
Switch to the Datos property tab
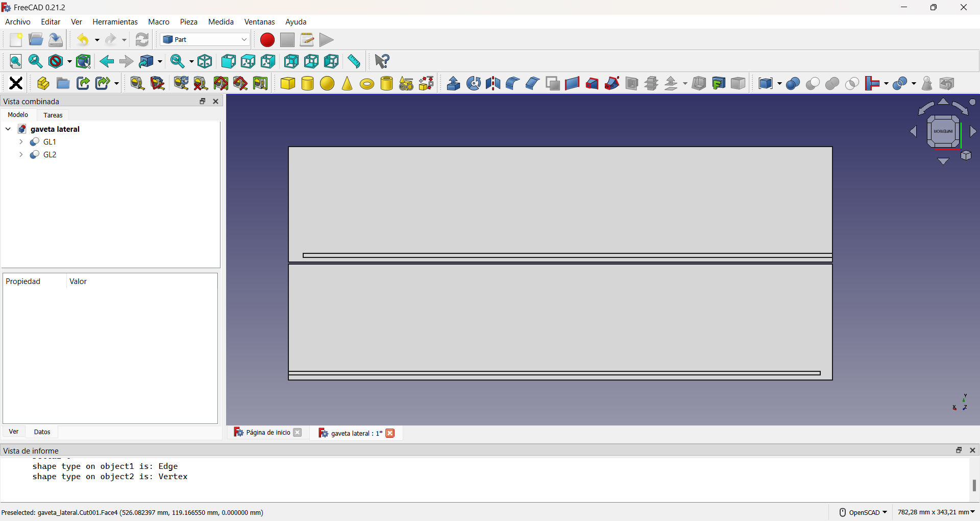click(x=42, y=432)
